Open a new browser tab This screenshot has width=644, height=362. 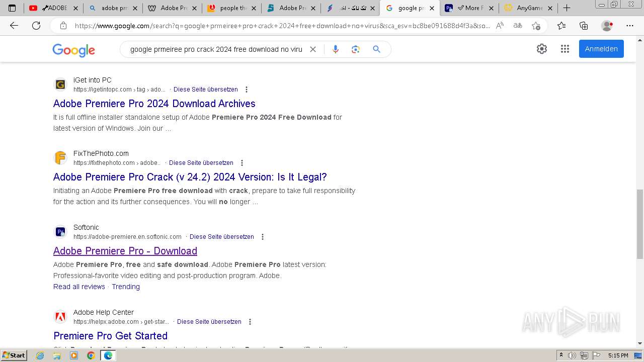click(567, 8)
